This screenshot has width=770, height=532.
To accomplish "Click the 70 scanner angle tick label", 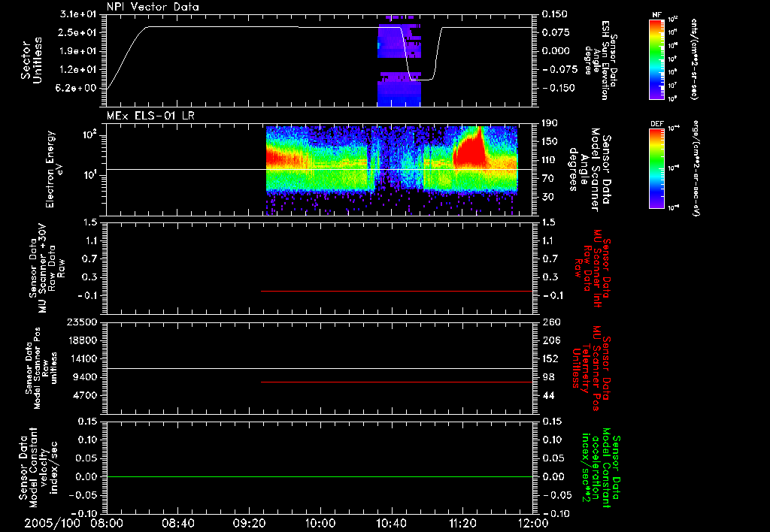I will pos(547,179).
